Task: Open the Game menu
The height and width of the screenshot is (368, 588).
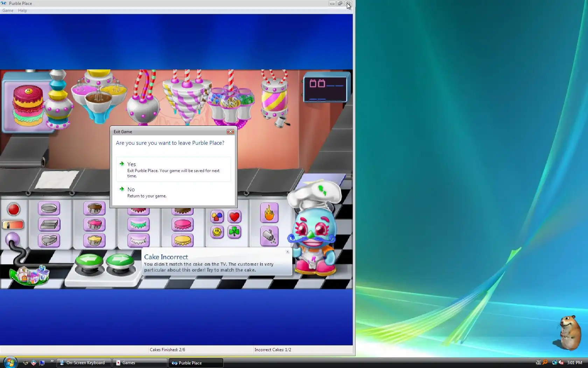Action: point(8,11)
